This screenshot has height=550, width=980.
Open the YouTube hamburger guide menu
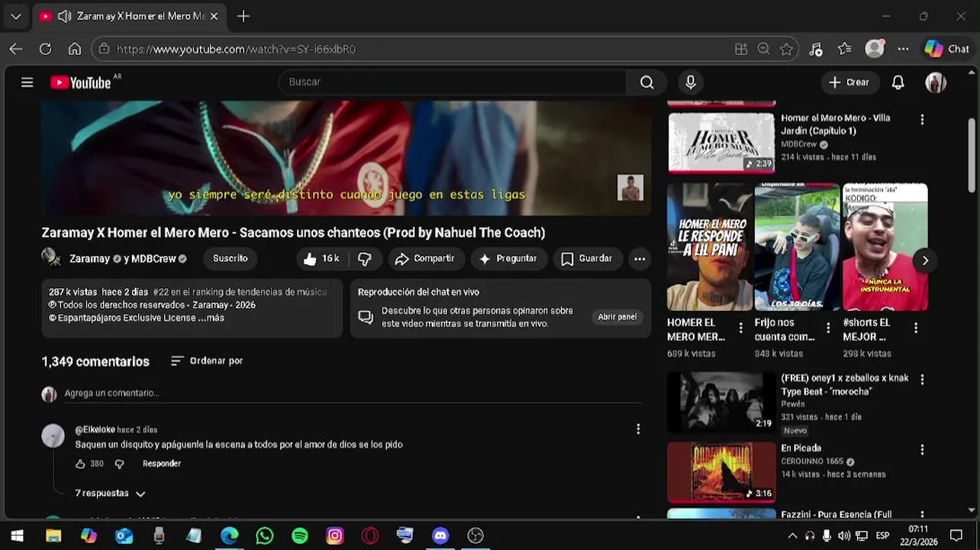(x=27, y=82)
